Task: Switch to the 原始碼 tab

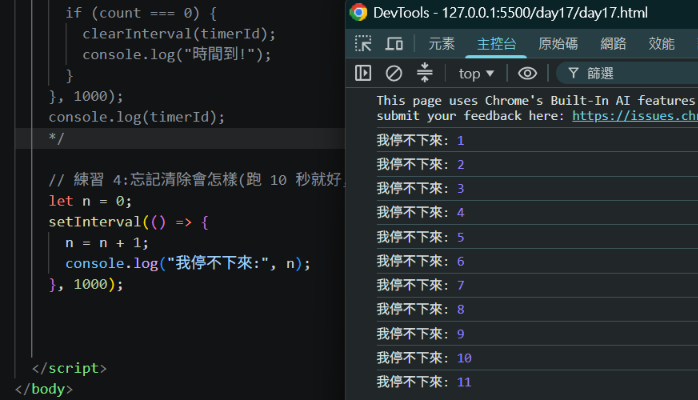Action: pos(558,44)
